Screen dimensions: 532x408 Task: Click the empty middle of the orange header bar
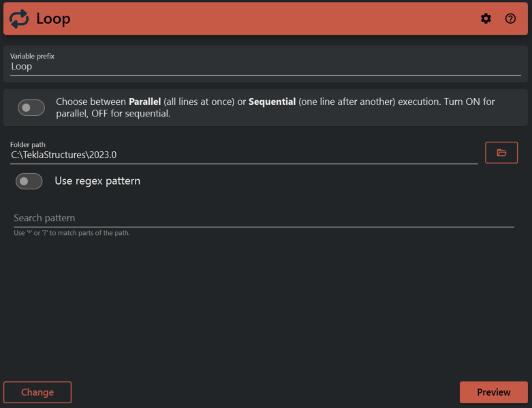click(x=272, y=19)
